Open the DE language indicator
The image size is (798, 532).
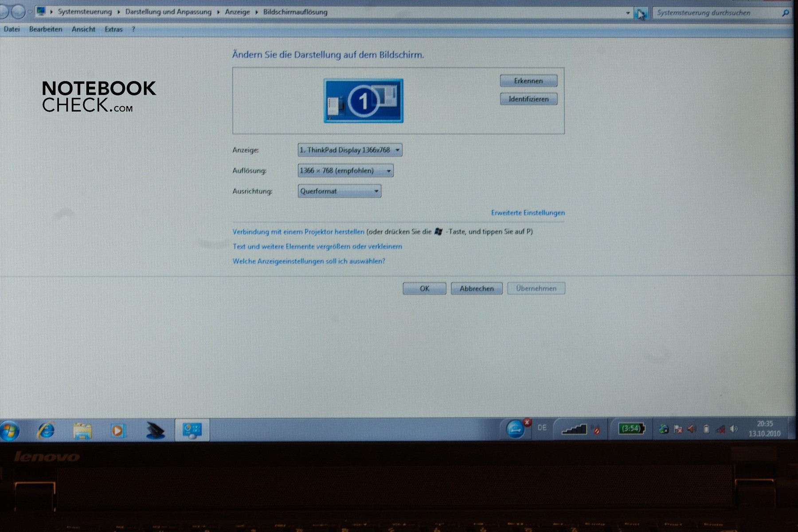(542, 428)
